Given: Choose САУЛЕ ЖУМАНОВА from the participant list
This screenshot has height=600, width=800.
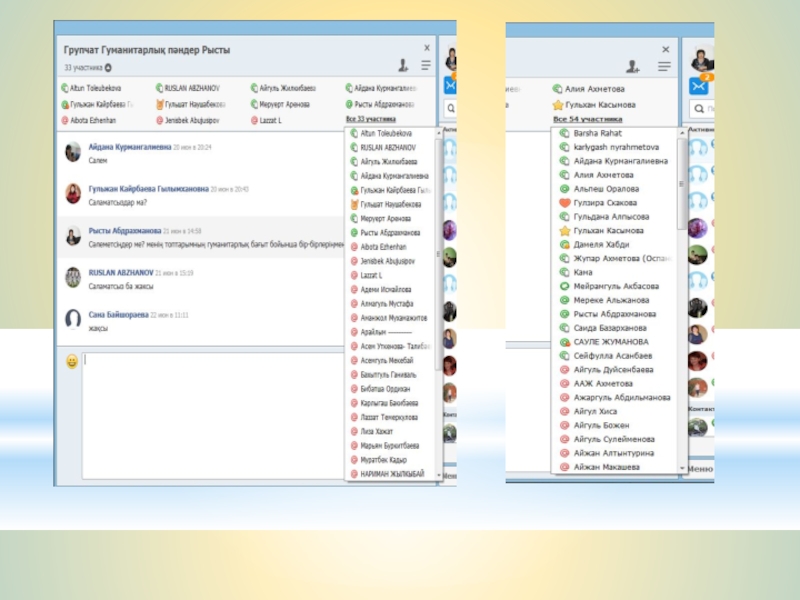Looking at the screenshot, I should [x=612, y=342].
